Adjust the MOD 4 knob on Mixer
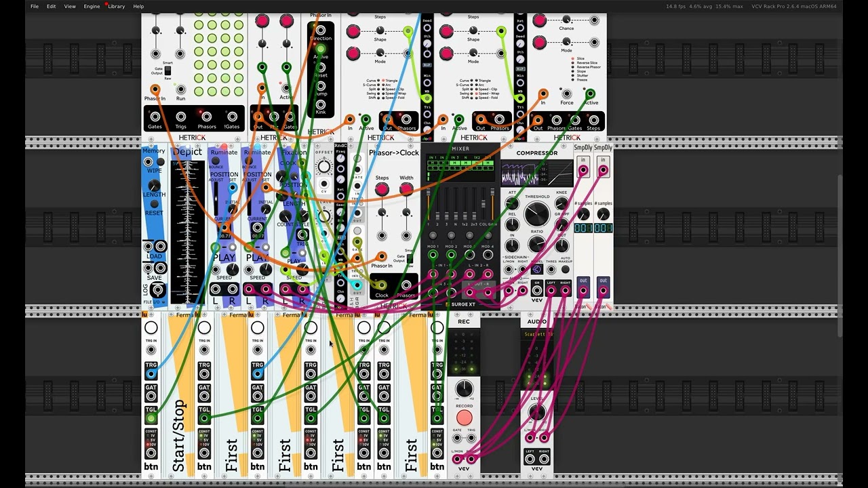The image size is (868, 488). point(488,236)
